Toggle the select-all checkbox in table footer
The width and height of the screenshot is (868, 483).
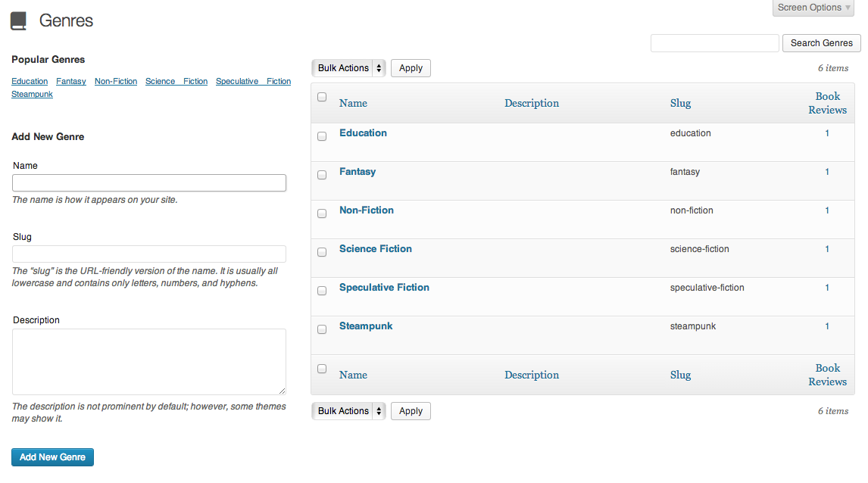click(322, 369)
